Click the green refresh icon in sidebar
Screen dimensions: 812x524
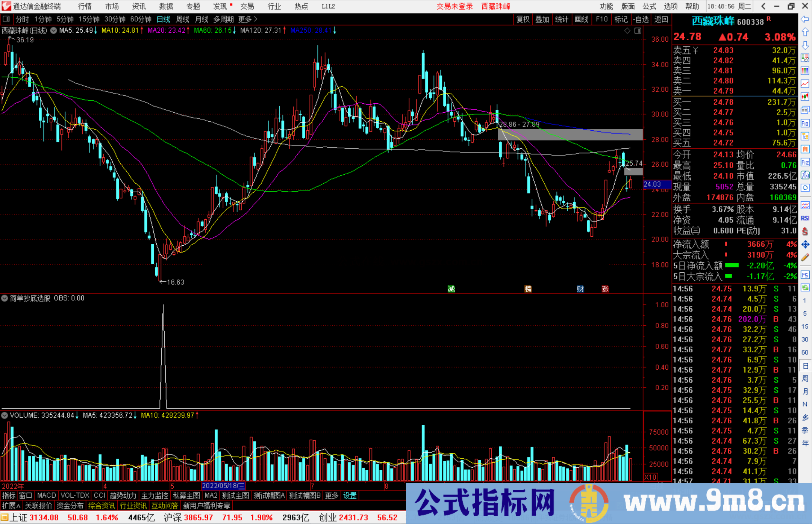805,288
